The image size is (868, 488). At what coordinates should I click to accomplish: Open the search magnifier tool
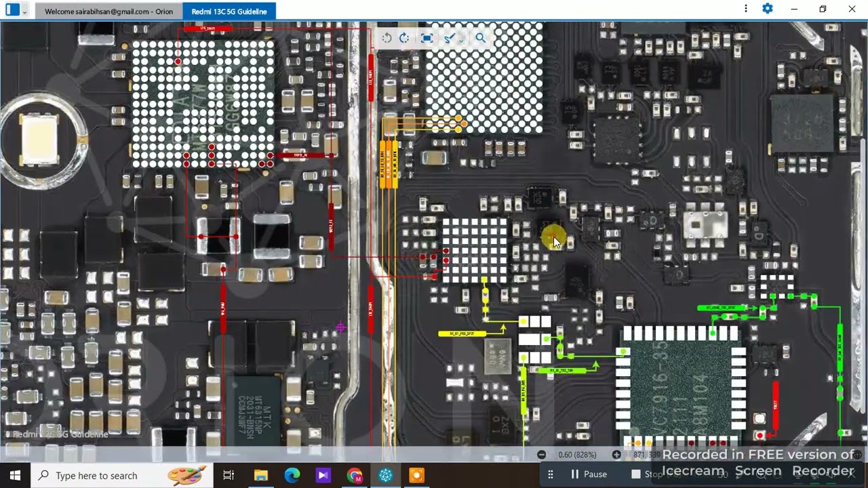click(481, 38)
